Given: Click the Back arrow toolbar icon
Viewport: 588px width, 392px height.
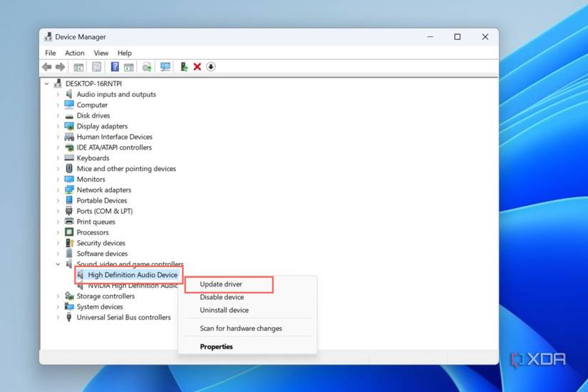Looking at the screenshot, I should (47, 67).
